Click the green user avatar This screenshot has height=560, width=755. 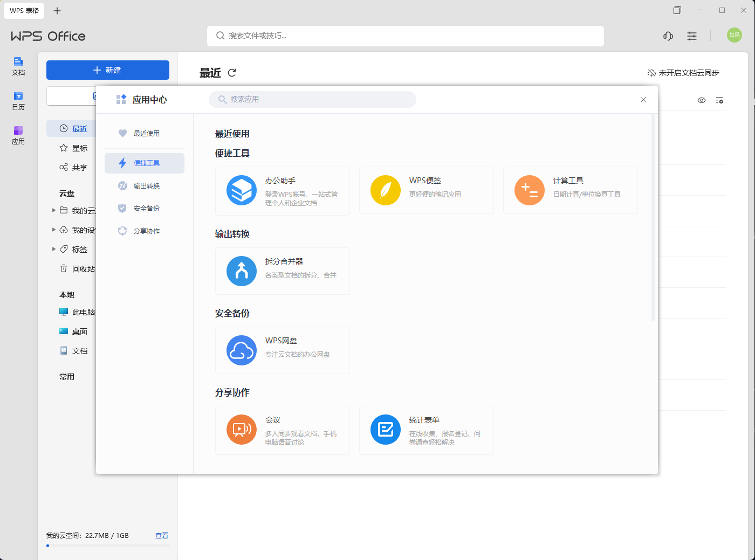point(735,35)
